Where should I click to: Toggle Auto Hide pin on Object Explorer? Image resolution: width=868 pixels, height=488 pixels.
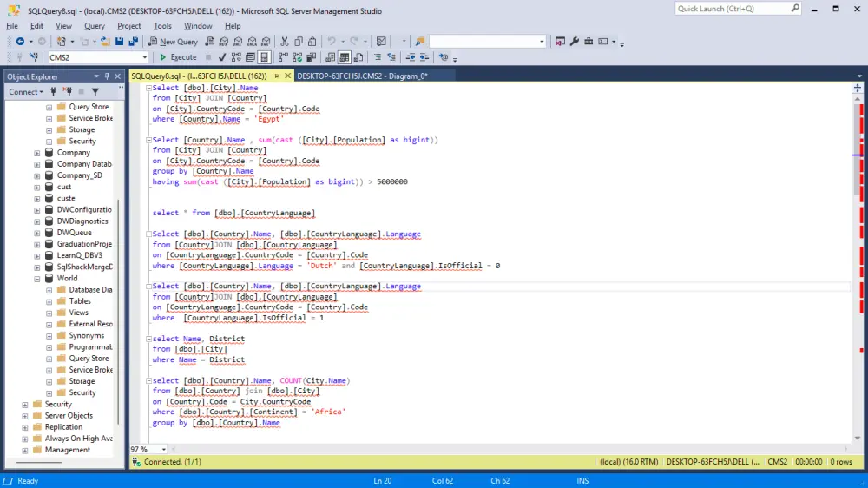pyautogui.click(x=107, y=76)
